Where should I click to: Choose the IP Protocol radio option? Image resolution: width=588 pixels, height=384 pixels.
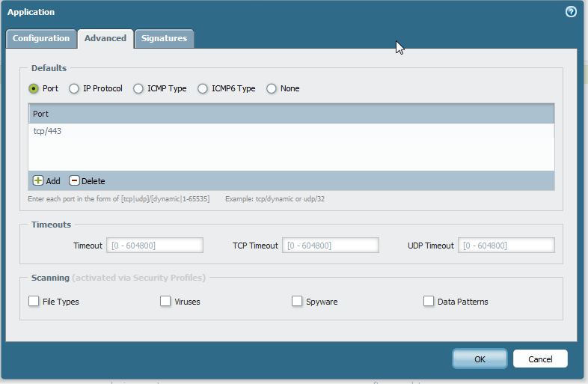(x=74, y=88)
